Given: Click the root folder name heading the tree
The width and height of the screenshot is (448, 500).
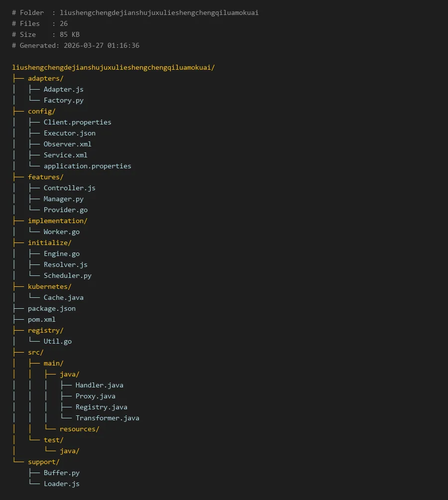Looking at the screenshot, I should coord(113,67).
